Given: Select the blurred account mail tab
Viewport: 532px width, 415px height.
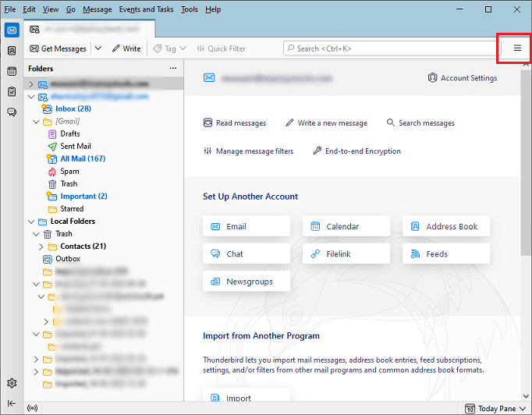Looking at the screenshot, I should coord(90,29).
